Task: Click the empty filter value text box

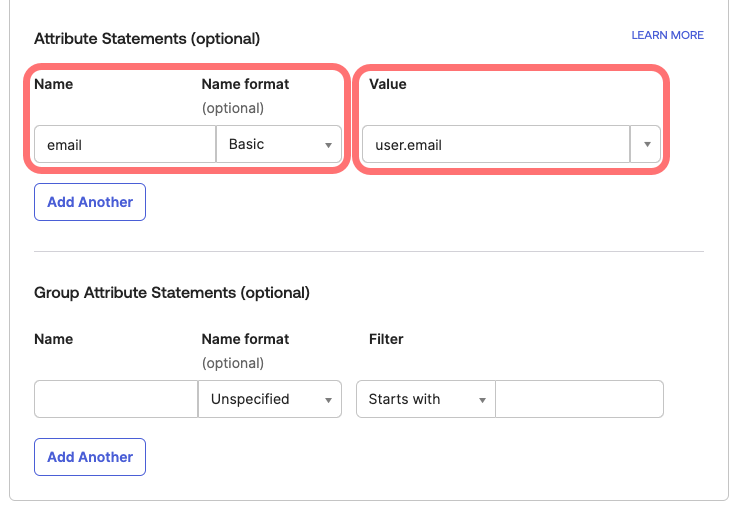Action: tap(579, 399)
